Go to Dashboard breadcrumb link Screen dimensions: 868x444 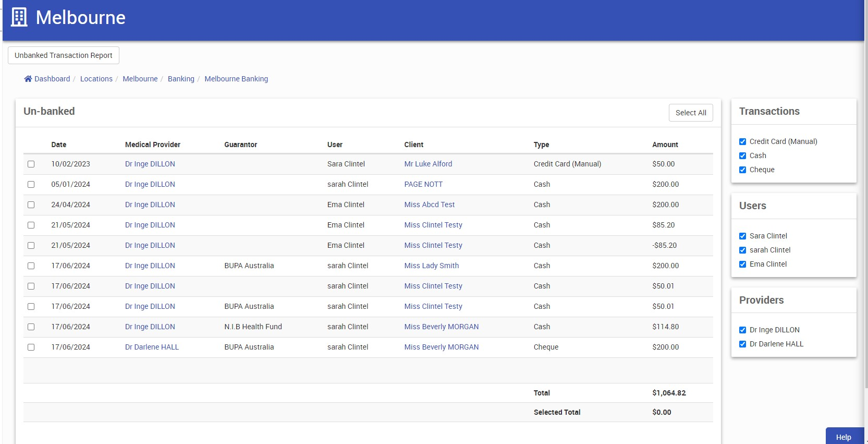[x=52, y=79]
